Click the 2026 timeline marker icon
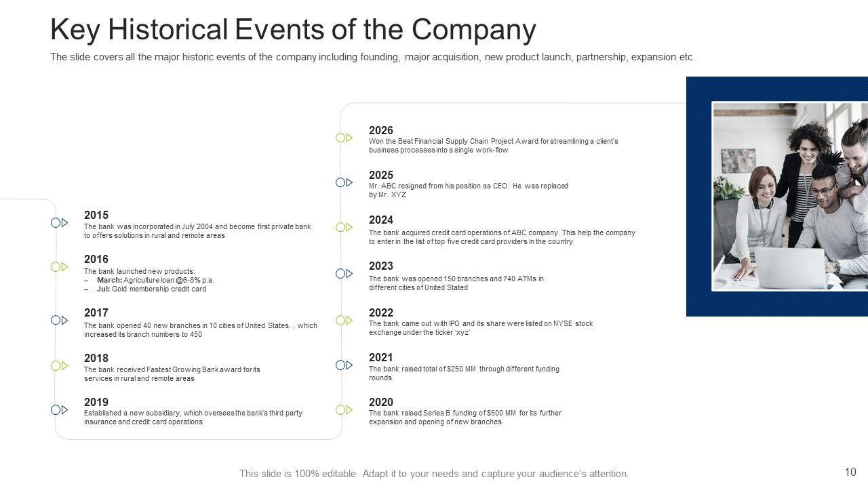The height and width of the screenshot is (488, 868). click(x=344, y=138)
